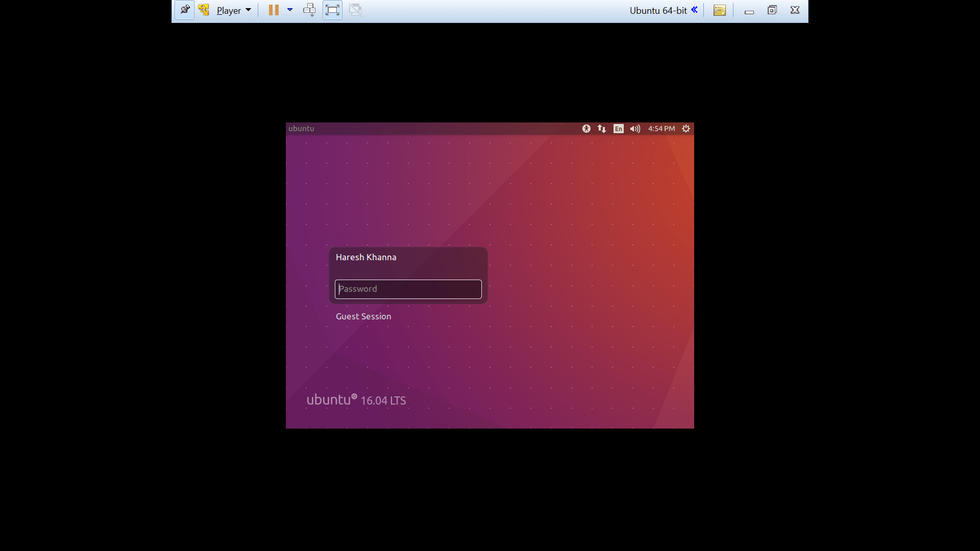This screenshot has width=980, height=551.
Task: Collapse tabs with the double-chevron next to Ubuntu 64-bit
Action: click(695, 9)
